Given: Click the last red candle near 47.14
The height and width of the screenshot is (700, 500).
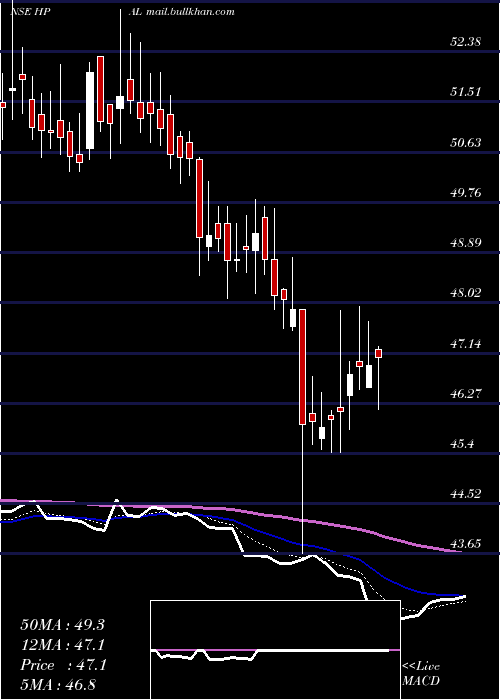Looking at the screenshot, I should [x=379, y=353].
